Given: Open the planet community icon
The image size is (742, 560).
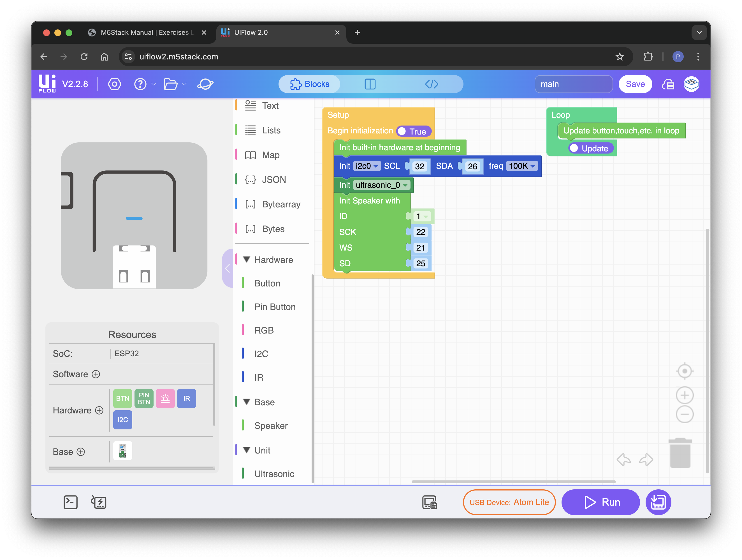Looking at the screenshot, I should [x=205, y=84].
